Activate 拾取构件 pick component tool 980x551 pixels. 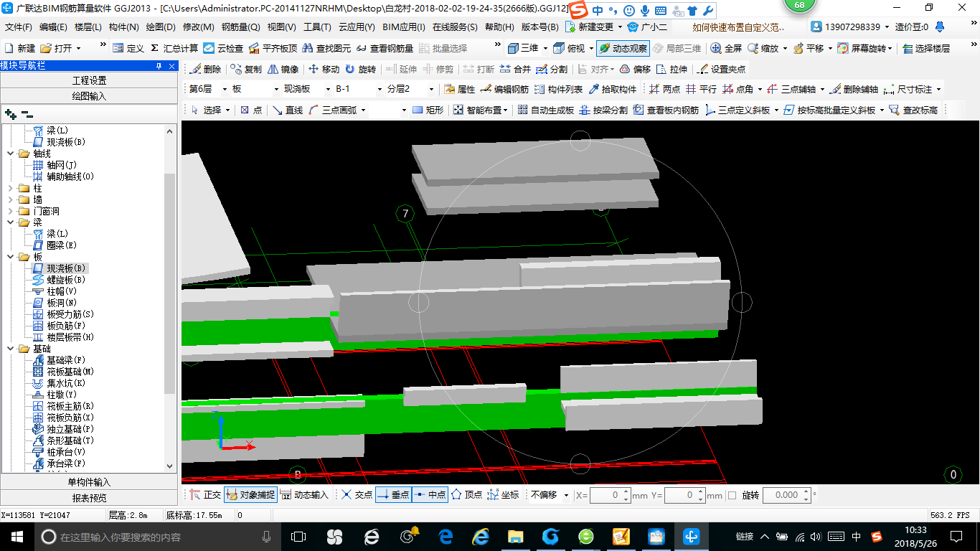click(x=613, y=90)
